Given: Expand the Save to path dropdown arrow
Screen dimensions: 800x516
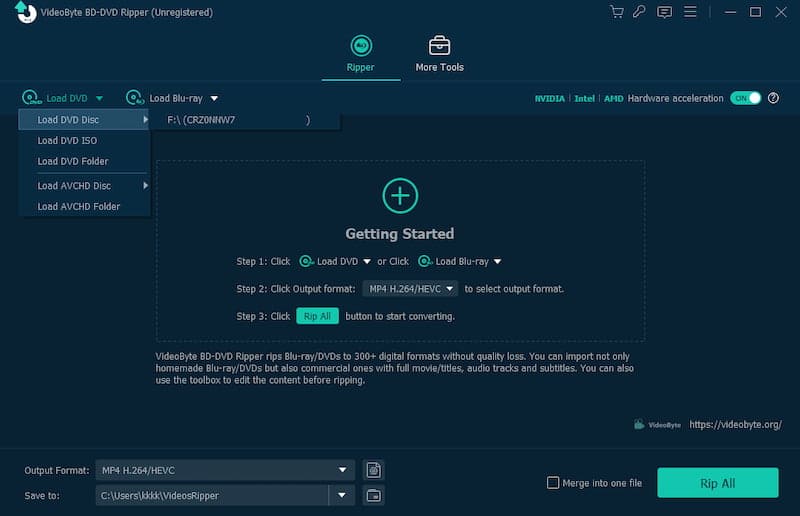Looking at the screenshot, I should pos(342,495).
